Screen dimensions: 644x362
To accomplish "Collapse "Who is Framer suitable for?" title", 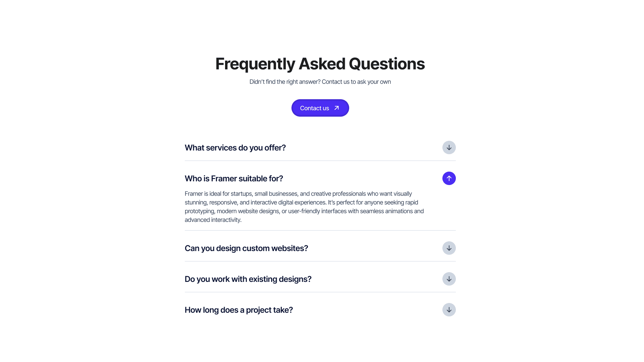I will click(x=234, y=179).
